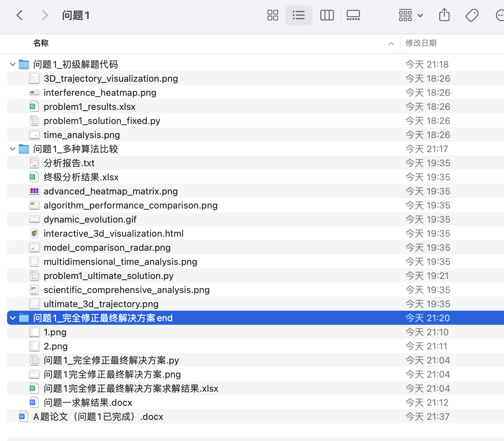Sort by the 名称 column header
Screen dimensions: 504x441
point(41,43)
